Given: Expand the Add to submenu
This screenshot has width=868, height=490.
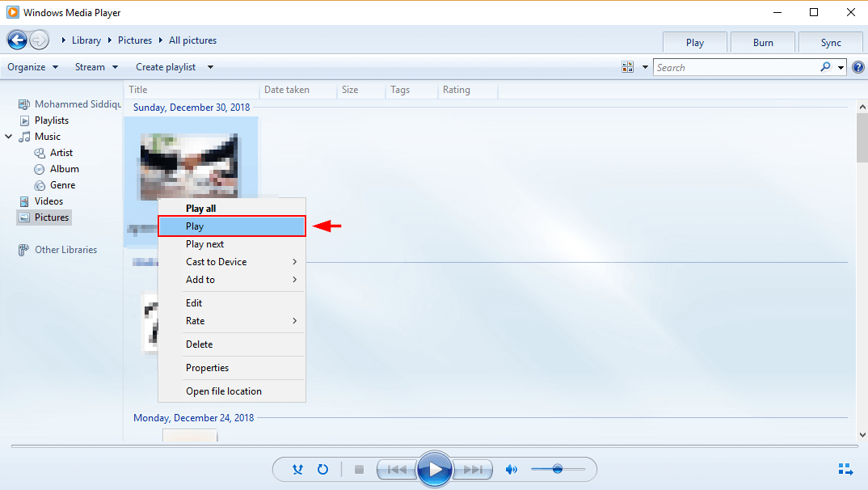Looking at the screenshot, I should pyautogui.click(x=232, y=280).
